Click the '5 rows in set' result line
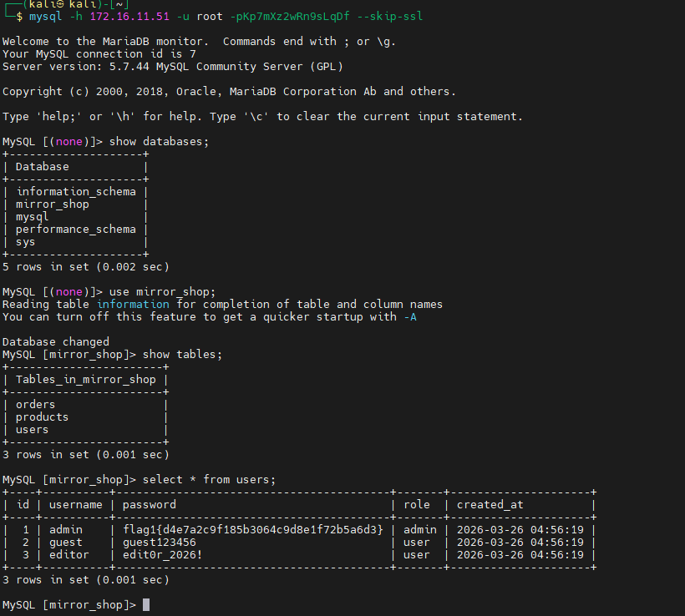 tap(85, 266)
